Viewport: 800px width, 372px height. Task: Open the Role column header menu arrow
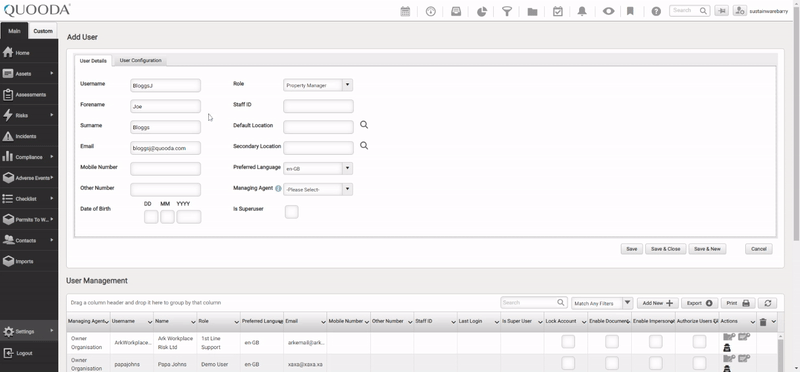click(x=236, y=322)
